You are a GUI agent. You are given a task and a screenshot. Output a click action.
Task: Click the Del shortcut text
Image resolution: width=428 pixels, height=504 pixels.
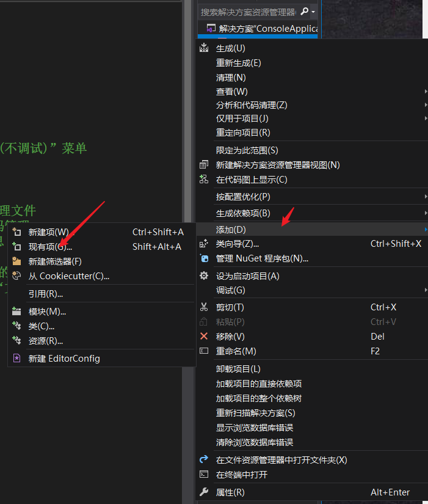(377, 337)
